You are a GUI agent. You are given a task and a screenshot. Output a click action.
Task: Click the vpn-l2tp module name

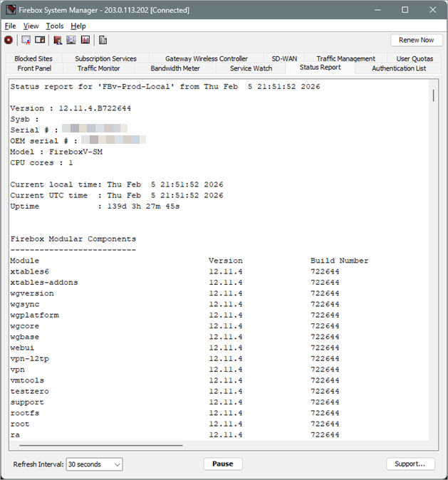point(30,358)
